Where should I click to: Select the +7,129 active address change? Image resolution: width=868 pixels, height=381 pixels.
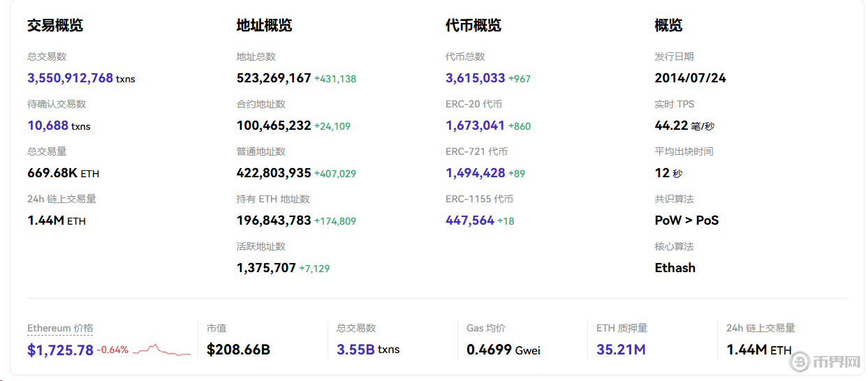point(314,269)
